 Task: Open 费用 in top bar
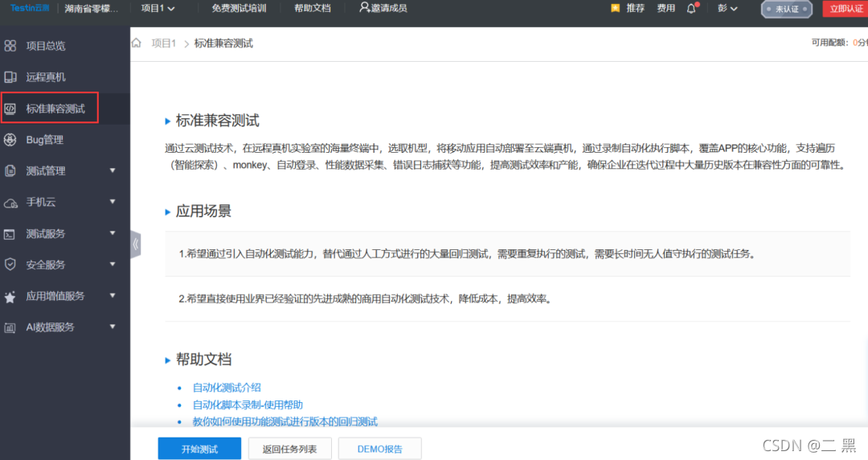(x=666, y=8)
